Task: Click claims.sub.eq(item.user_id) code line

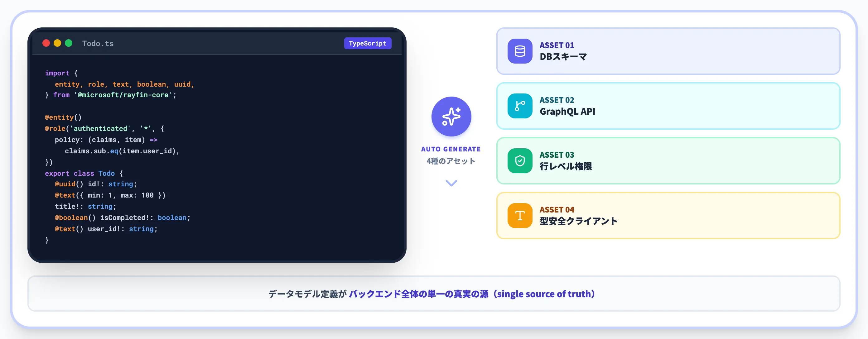Action: click(122, 151)
